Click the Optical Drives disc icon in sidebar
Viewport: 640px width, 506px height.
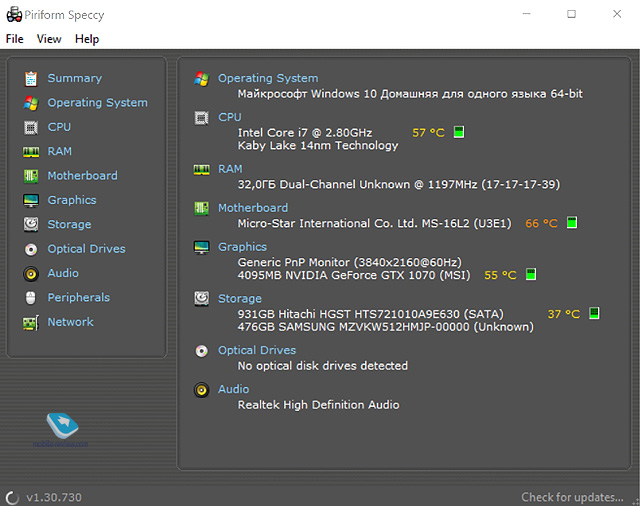(x=31, y=249)
